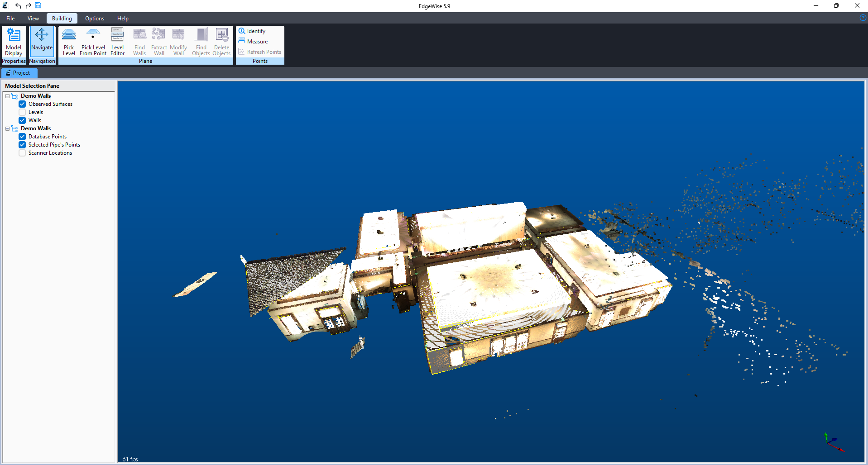Uncheck Database Points

pos(22,137)
